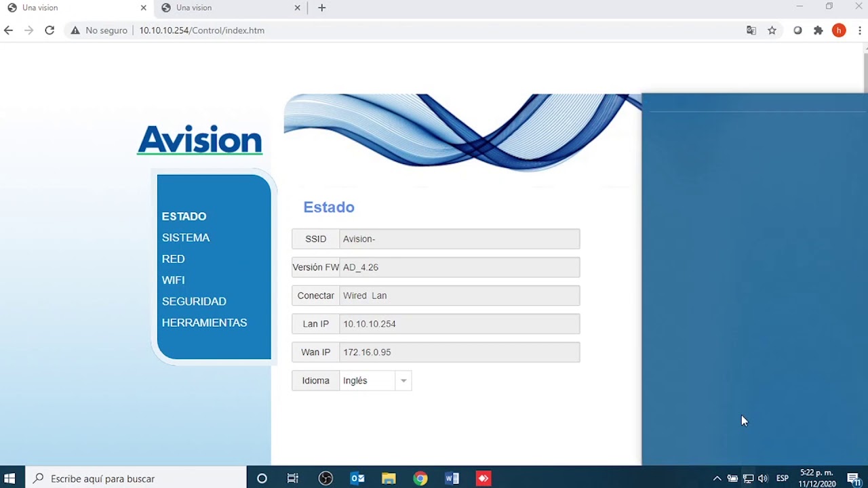Click the round extension icon beside the star
This screenshot has width=868, height=488.
(x=797, y=30)
